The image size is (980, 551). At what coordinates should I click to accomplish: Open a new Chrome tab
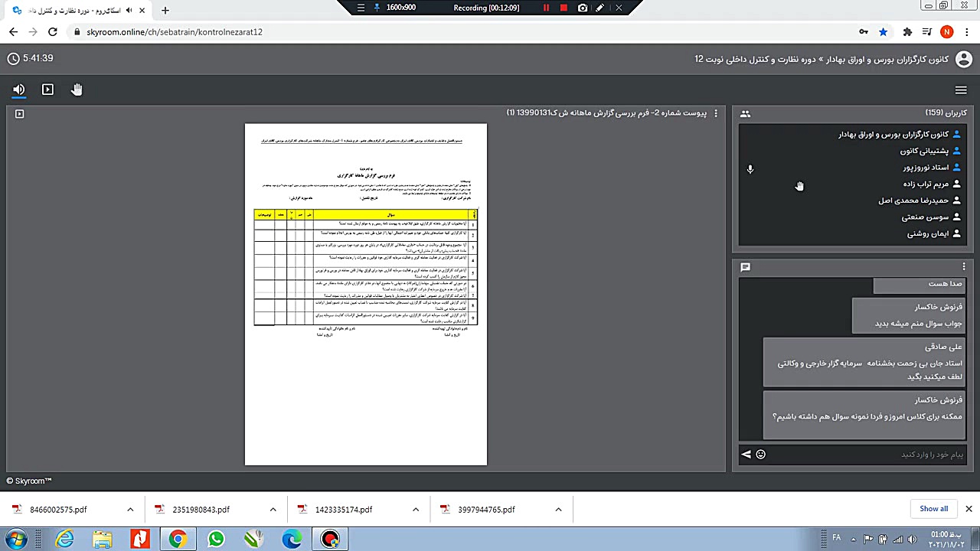165,10
